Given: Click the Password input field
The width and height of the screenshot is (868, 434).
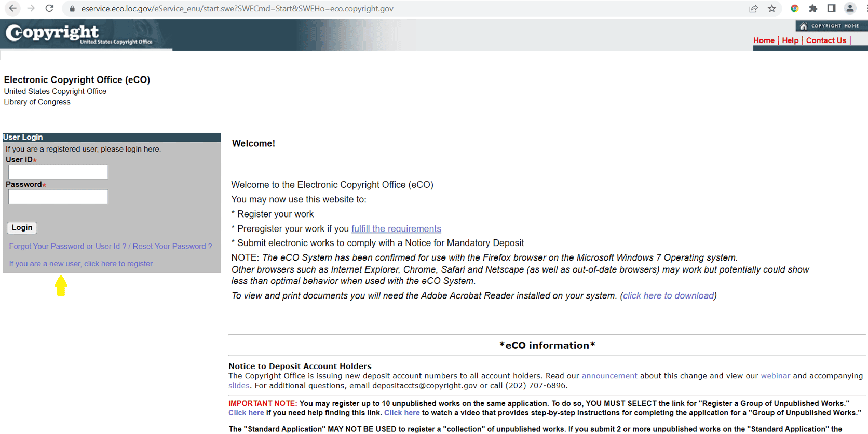Looking at the screenshot, I should click(x=58, y=197).
